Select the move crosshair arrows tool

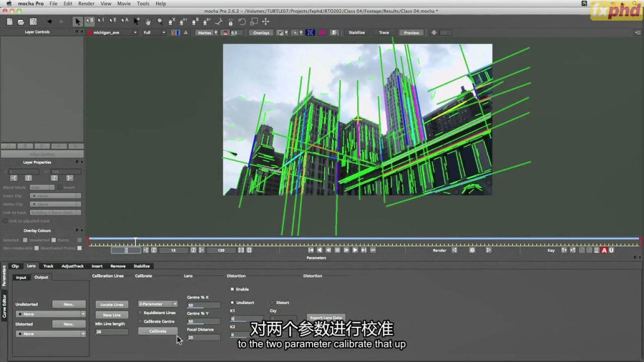[265, 21]
